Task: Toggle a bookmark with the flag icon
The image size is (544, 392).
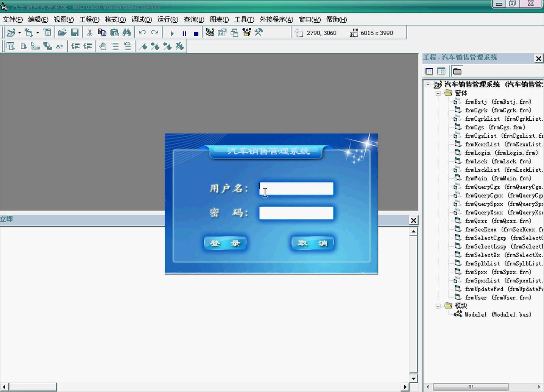Action: [143, 46]
